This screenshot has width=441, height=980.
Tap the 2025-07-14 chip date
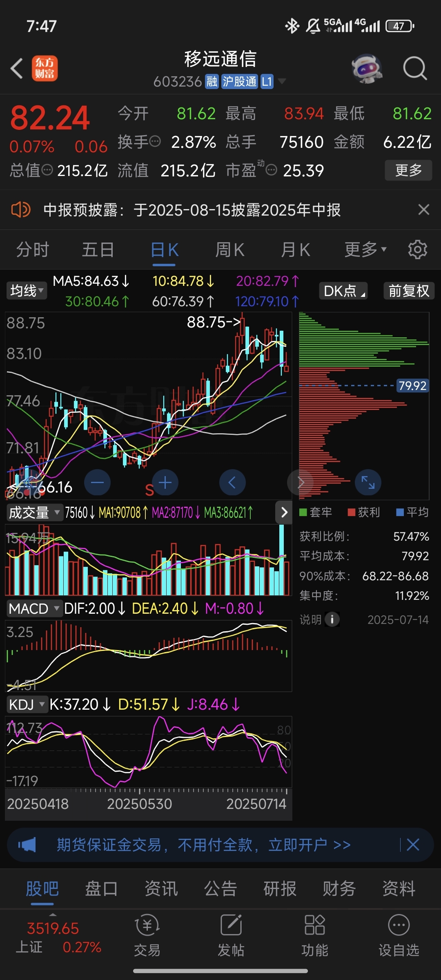[x=398, y=620]
